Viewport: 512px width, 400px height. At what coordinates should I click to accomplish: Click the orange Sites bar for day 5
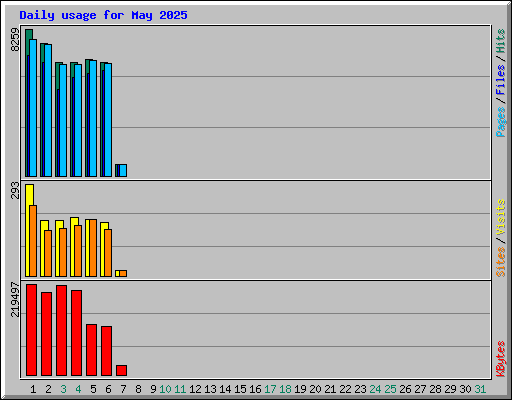coord(93,248)
